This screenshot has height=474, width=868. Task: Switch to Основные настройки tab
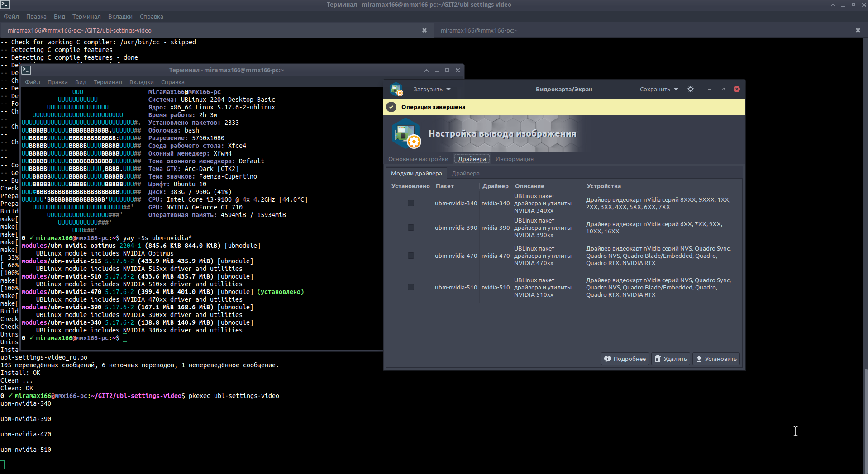(x=418, y=159)
